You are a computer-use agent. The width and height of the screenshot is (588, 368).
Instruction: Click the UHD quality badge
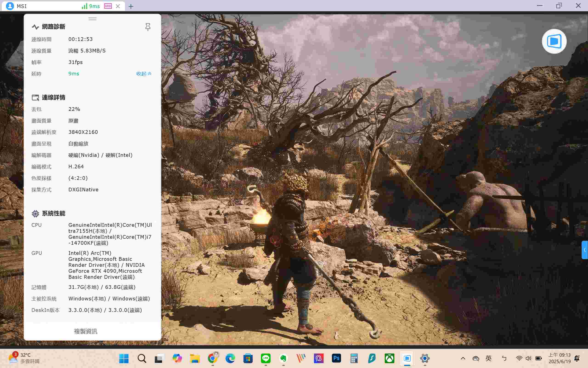pos(108,6)
